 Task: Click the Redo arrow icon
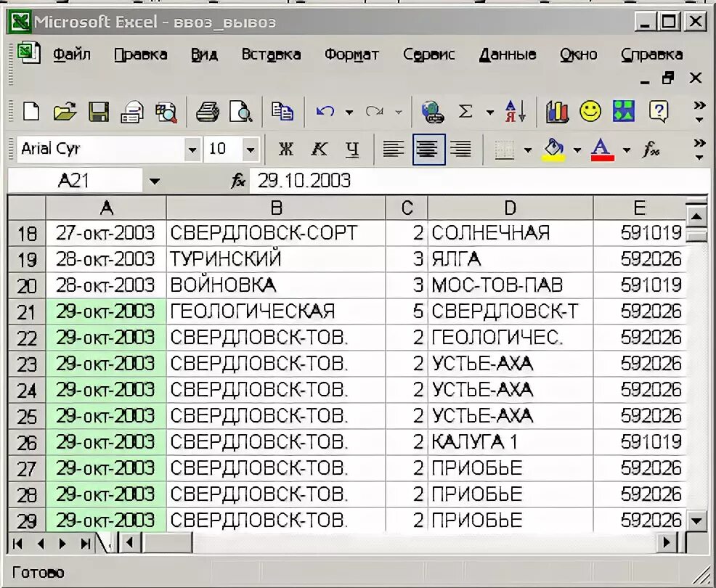coord(375,111)
